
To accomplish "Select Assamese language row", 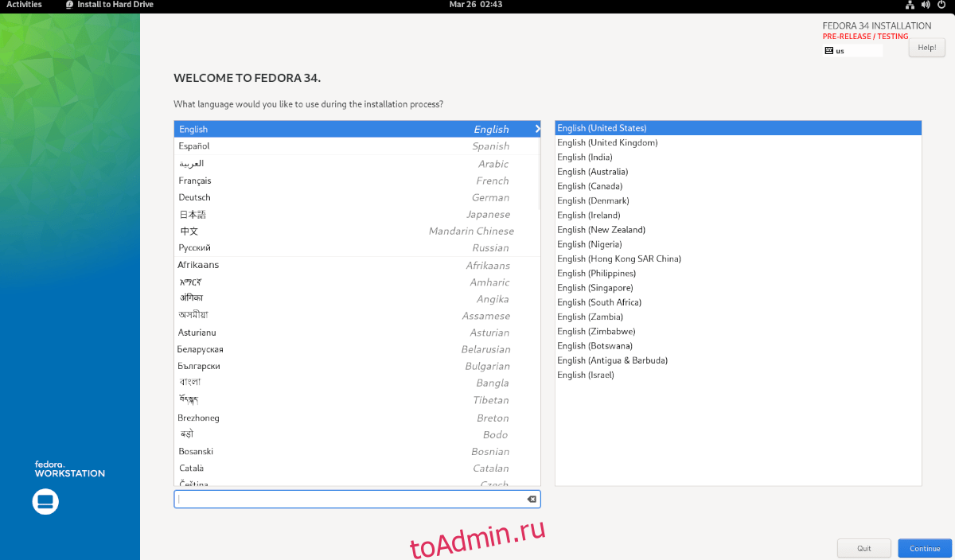I will click(x=357, y=316).
